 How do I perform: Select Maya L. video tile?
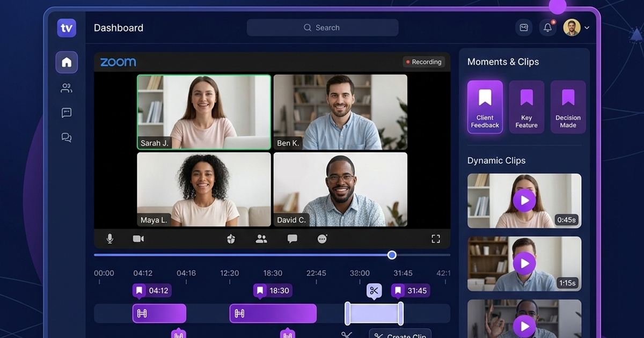click(x=204, y=189)
